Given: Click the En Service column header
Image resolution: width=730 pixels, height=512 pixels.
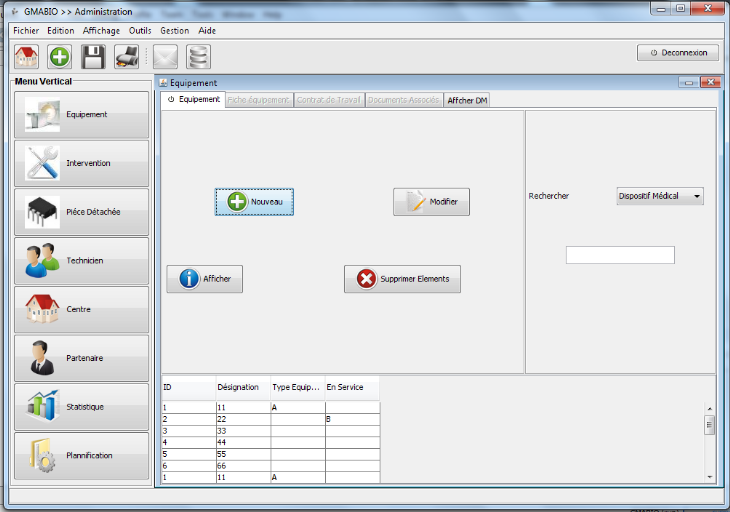Looking at the screenshot, I should (352, 387).
